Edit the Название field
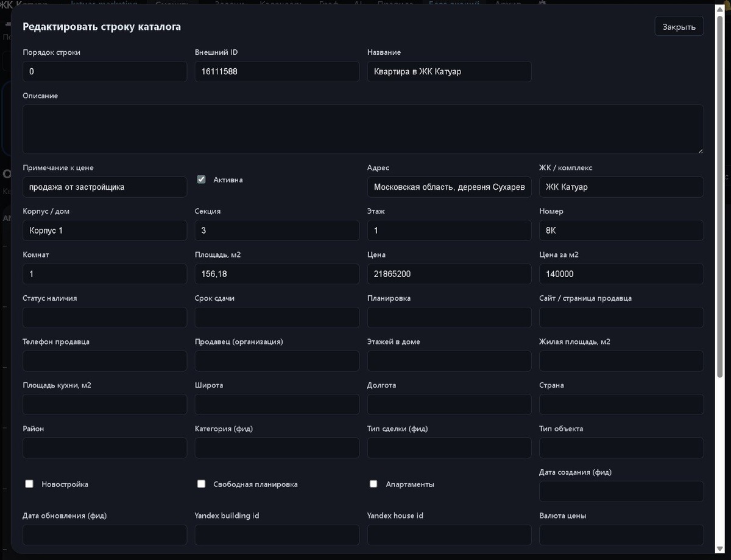 coord(450,71)
